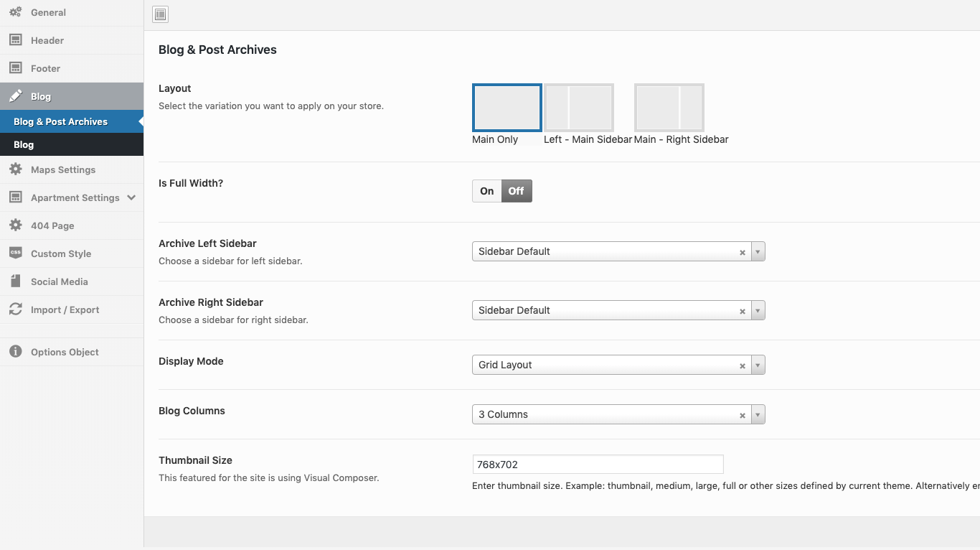Click the Options Object info icon
This screenshot has width=980, height=550.
point(15,352)
